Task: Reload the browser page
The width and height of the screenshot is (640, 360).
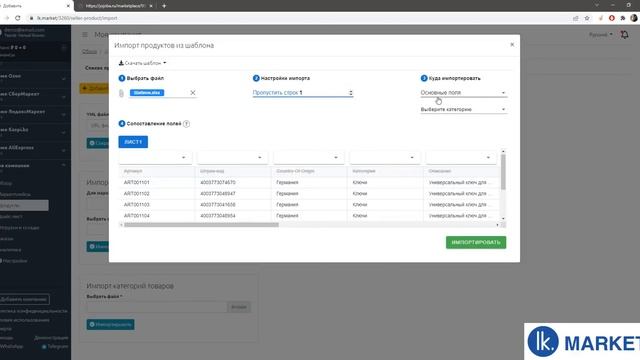Action: [x=18, y=18]
